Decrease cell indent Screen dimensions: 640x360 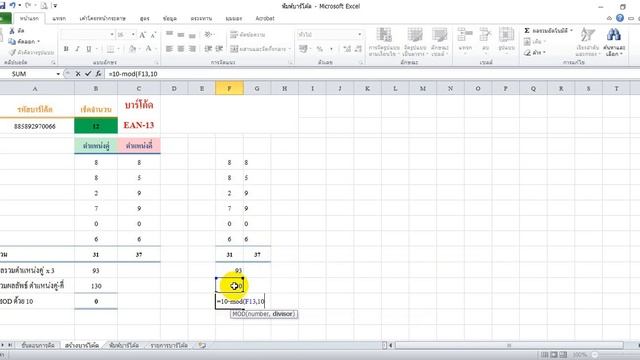[x=208, y=49]
